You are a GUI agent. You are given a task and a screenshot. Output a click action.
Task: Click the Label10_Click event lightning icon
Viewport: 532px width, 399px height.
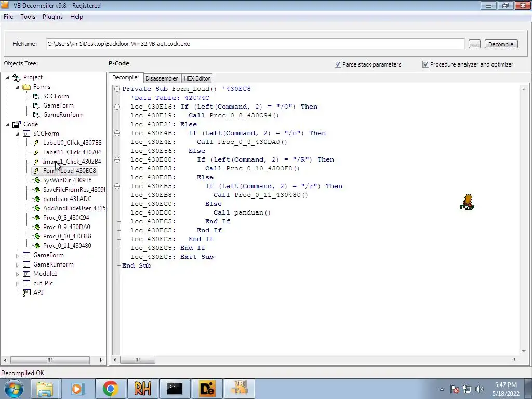pos(36,143)
